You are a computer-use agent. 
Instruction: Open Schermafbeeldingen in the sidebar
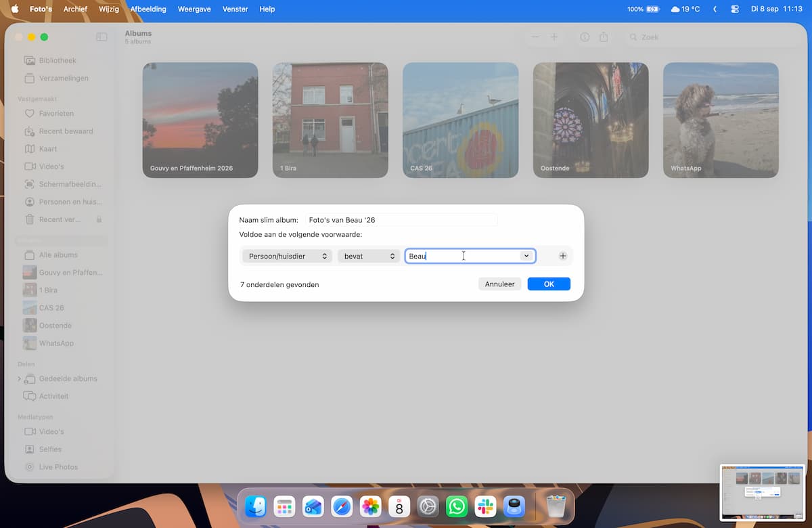coord(63,184)
